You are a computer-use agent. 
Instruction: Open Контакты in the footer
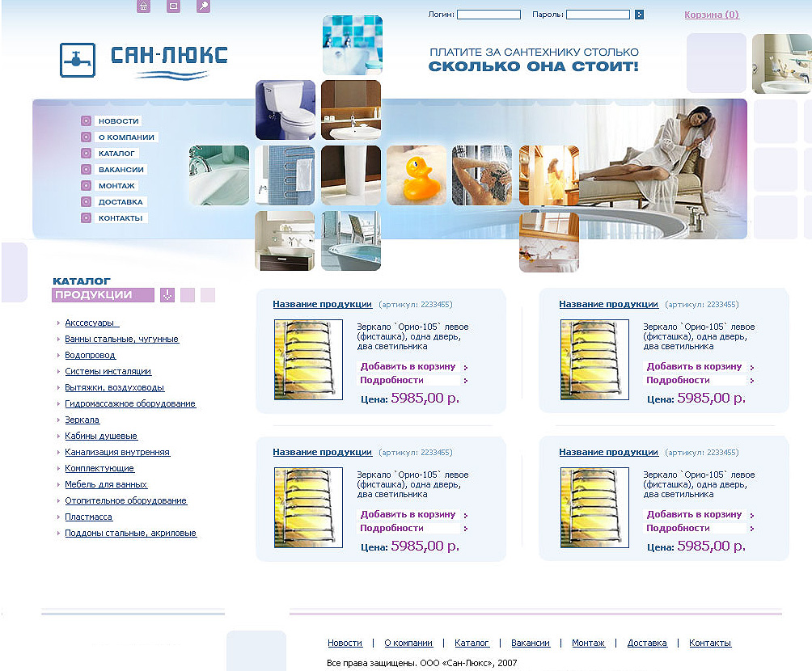pyautogui.click(x=710, y=643)
